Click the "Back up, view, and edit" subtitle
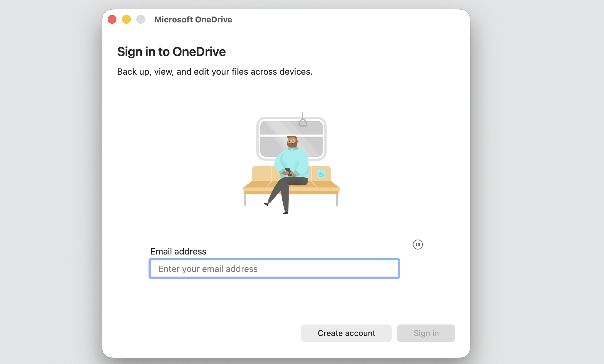604x364 pixels. (x=215, y=72)
